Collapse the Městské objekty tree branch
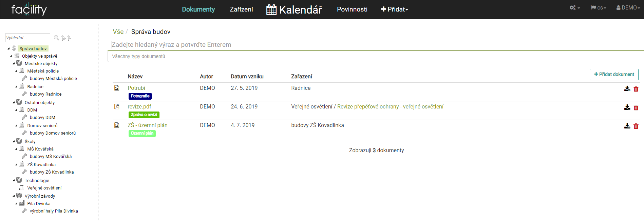 (14, 63)
